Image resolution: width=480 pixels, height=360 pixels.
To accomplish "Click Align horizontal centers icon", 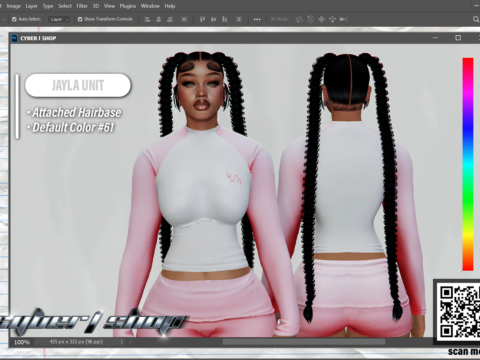I will [x=159, y=19].
